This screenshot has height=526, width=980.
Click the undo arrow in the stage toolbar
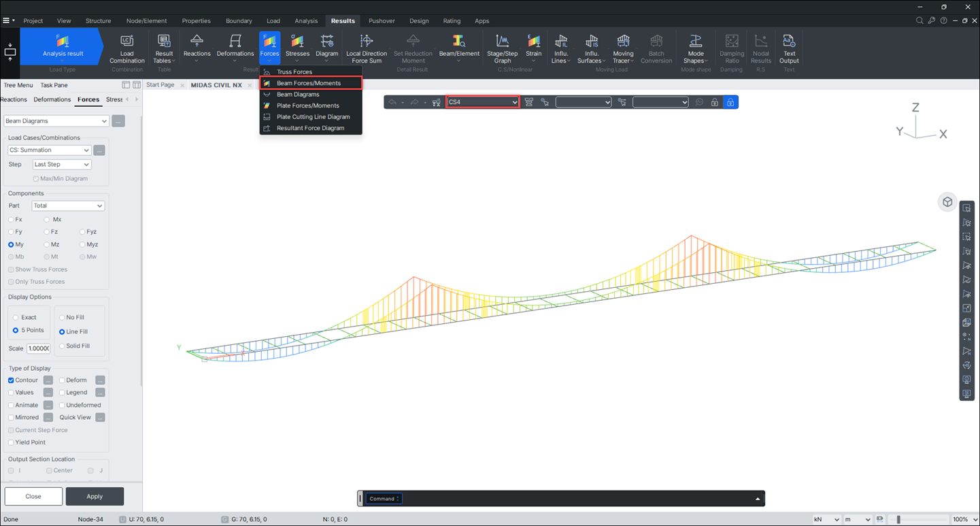point(392,102)
